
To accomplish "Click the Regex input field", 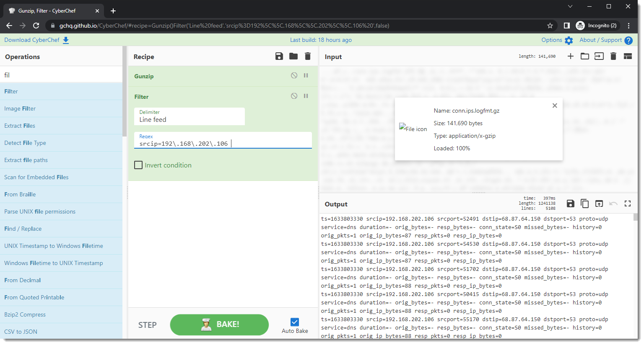I will [223, 144].
